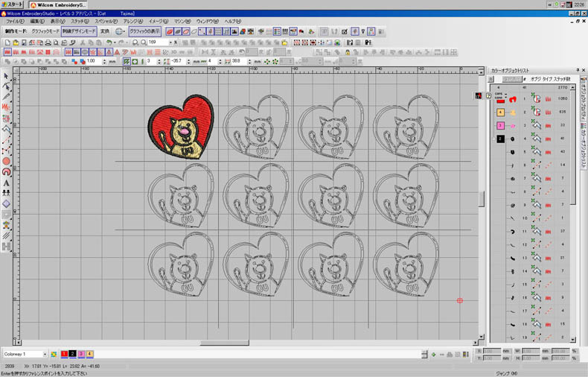Pick the circle shape digitizing tool

coord(6,161)
